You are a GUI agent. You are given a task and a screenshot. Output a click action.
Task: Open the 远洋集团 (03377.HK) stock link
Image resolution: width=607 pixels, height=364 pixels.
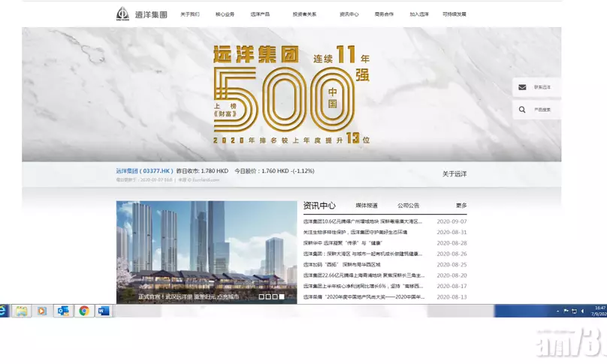(144, 171)
